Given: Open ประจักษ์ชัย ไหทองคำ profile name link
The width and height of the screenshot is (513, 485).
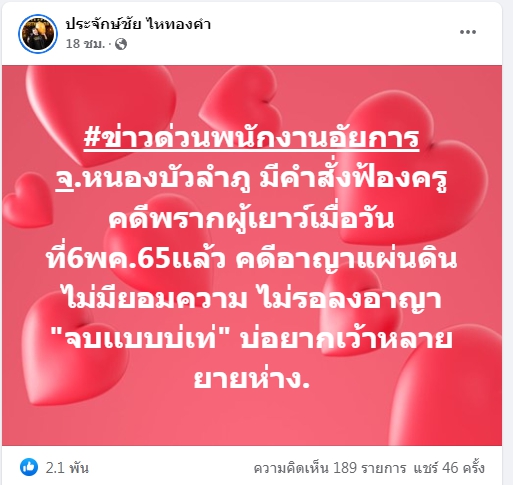Looking at the screenshot, I should 138,24.
